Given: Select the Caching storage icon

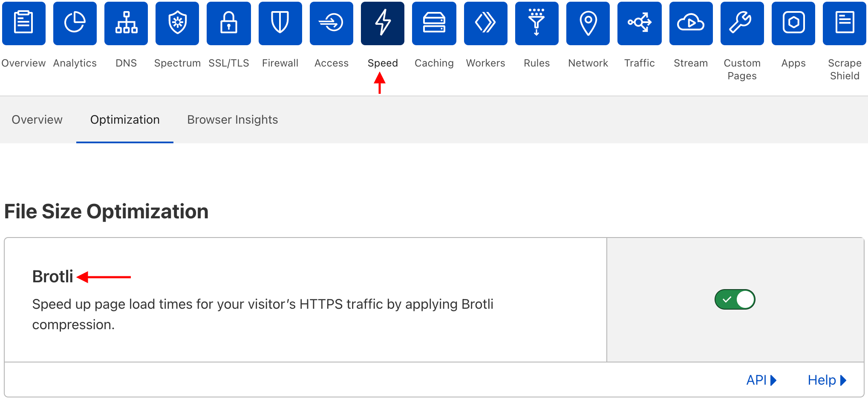Looking at the screenshot, I should (x=434, y=23).
